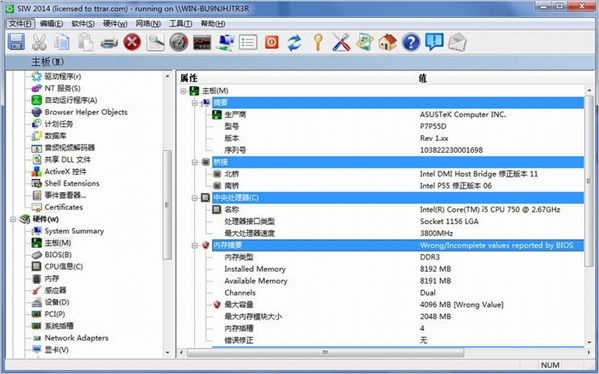Click the Copy documents toolbar icon
The image size is (599, 374).
62,42
